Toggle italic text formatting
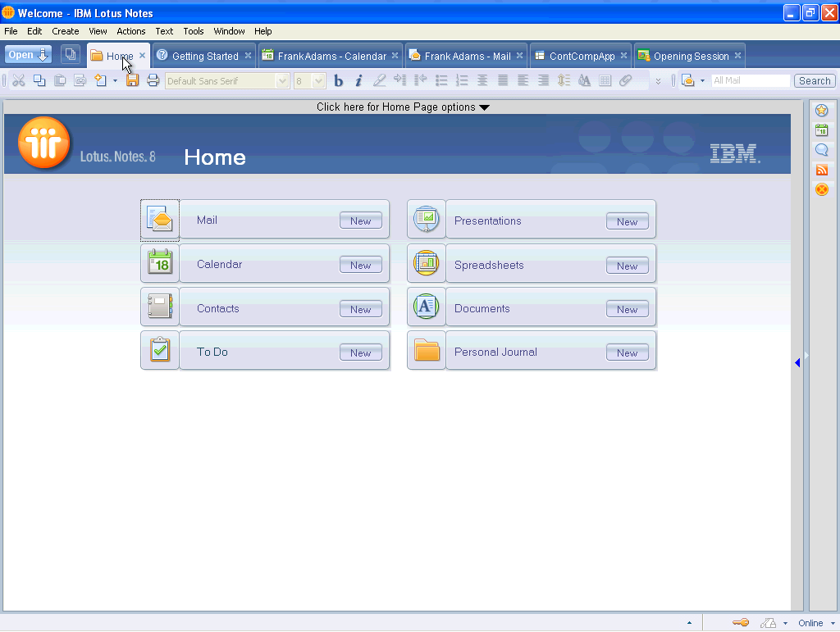 coord(358,80)
